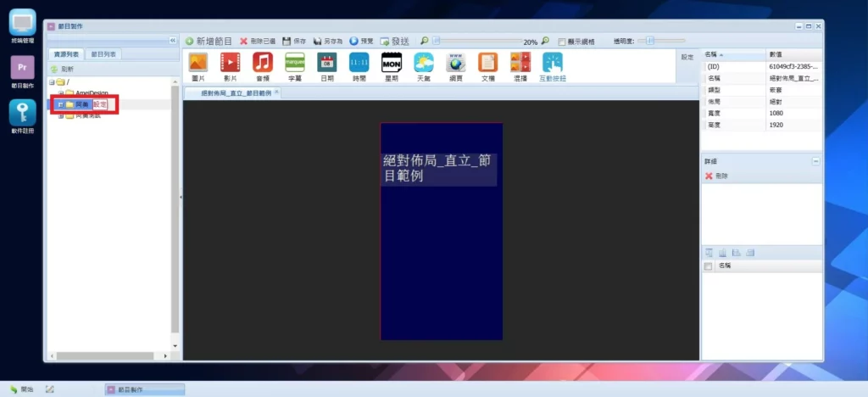
Task: Add a 字幕 marquee widget
Action: pyautogui.click(x=294, y=65)
